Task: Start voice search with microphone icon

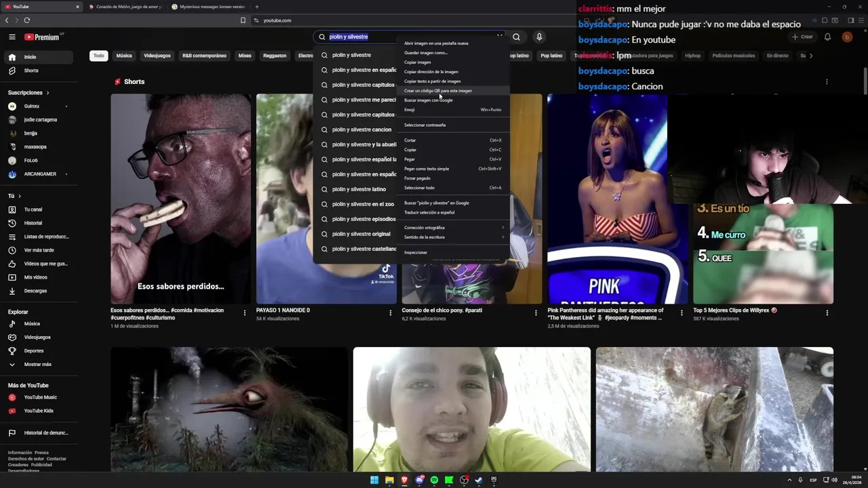Action: tap(539, 37)
